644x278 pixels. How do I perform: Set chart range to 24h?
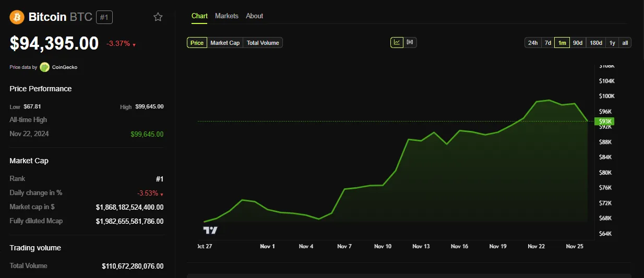click(532, 43)
